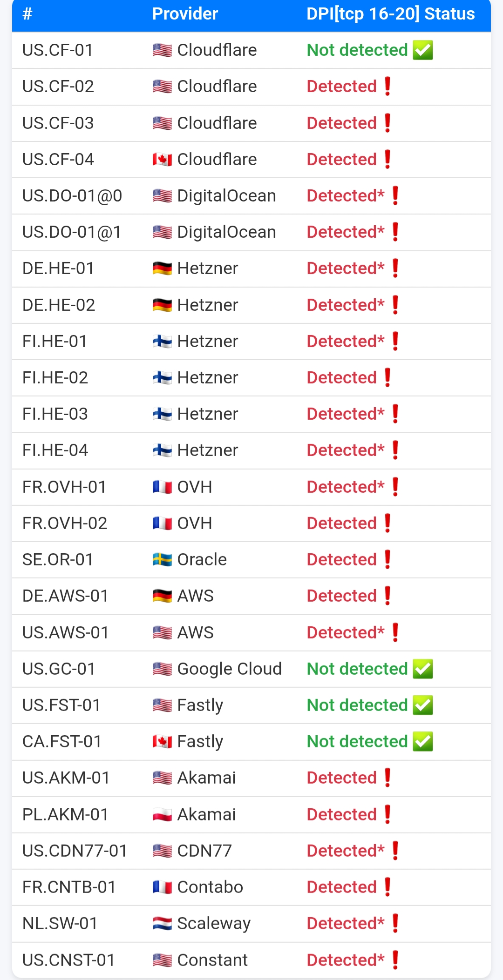Click the green checkmark in the US.CF-01 row
The height and width of the screenshot is (980, 503).
(x=423, y=50)
